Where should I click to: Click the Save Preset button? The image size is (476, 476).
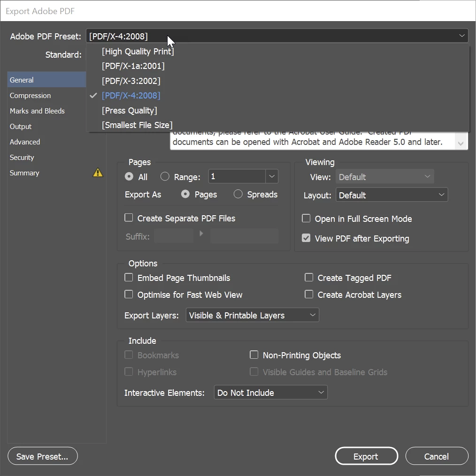(43, 456)
